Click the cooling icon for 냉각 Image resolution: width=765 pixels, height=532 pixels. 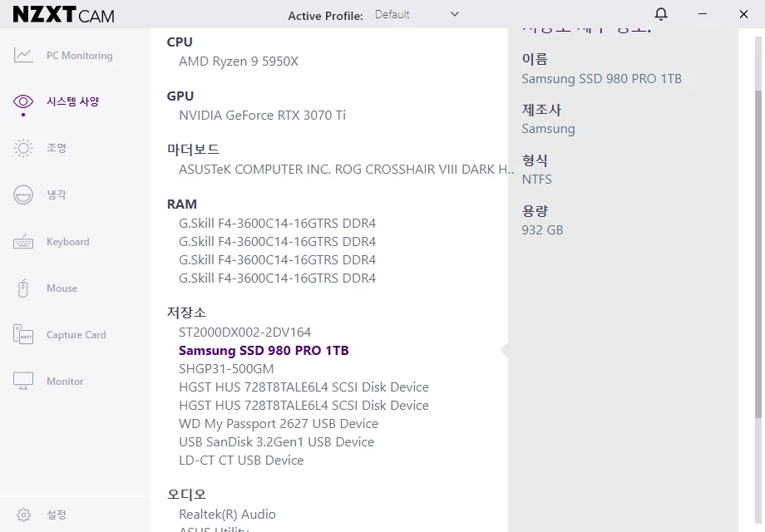coord(23,195)
